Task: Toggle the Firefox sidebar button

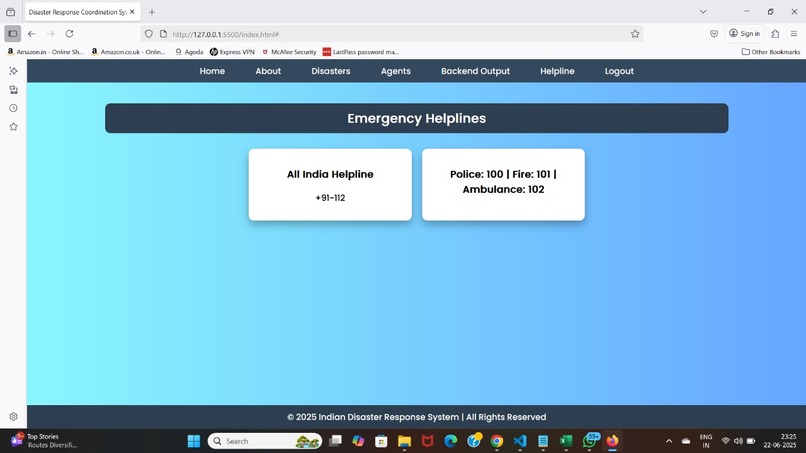Action: pyautogui.click(x=13, y=34)
